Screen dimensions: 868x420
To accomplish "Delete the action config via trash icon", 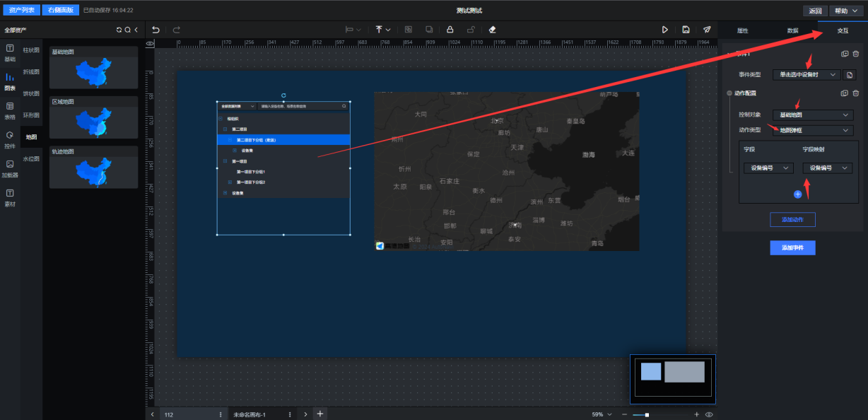I will [x=856, y=93].
